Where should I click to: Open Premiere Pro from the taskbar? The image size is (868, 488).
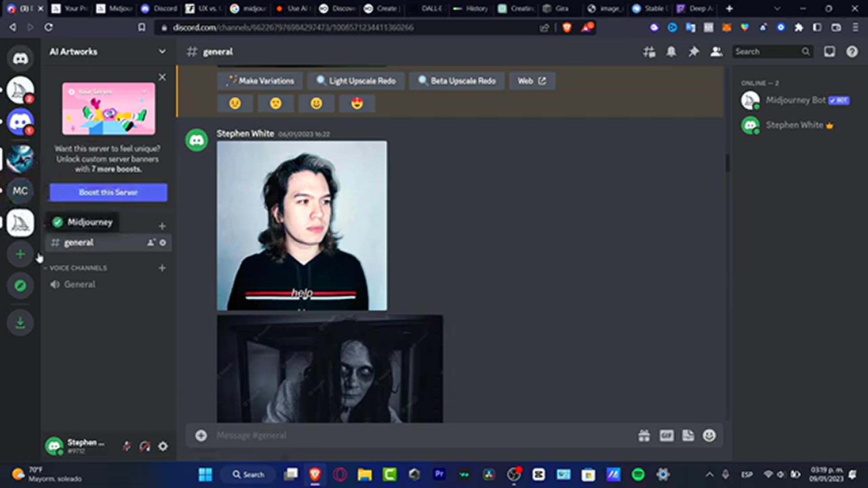click(439, 474)
